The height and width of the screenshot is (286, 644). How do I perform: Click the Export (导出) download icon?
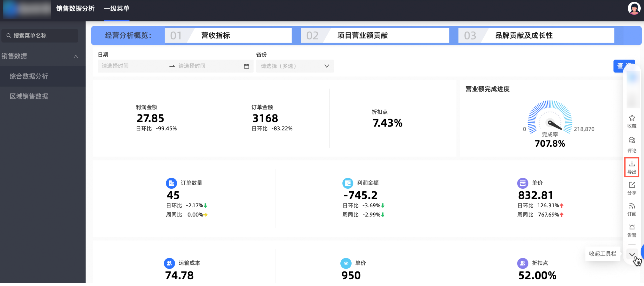coord(631,164)
